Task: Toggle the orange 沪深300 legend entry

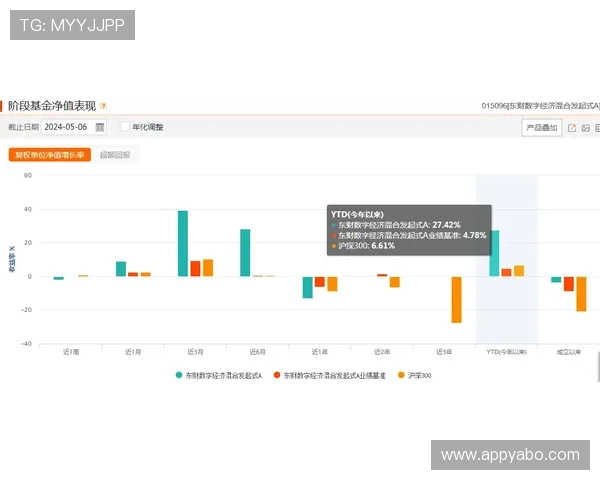Action: pos(414,376)
